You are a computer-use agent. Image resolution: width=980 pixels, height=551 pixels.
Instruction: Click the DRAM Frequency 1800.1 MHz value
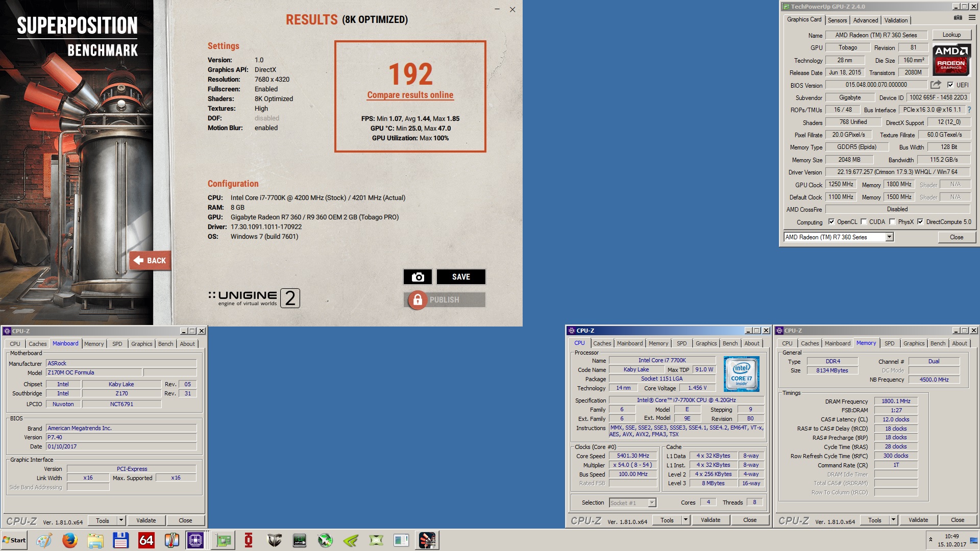click(x=896, y=401)
